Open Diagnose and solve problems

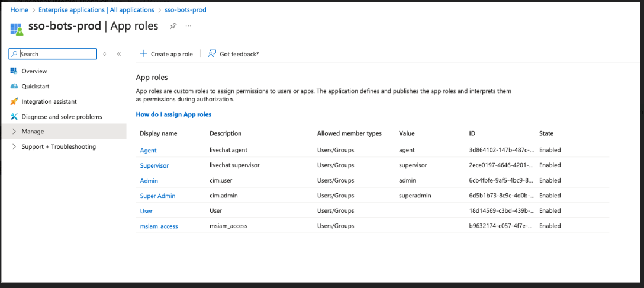(x=61, y=117)
